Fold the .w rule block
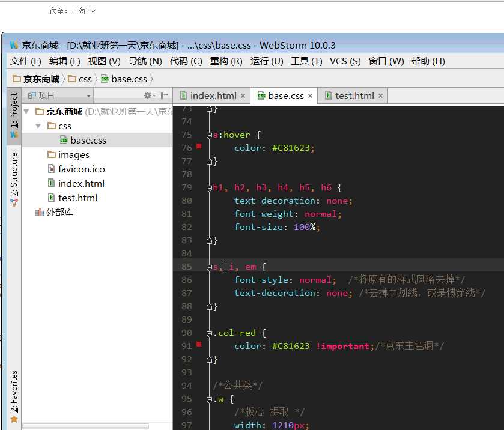Screen dimensions: 504x430 click(209, 399)
